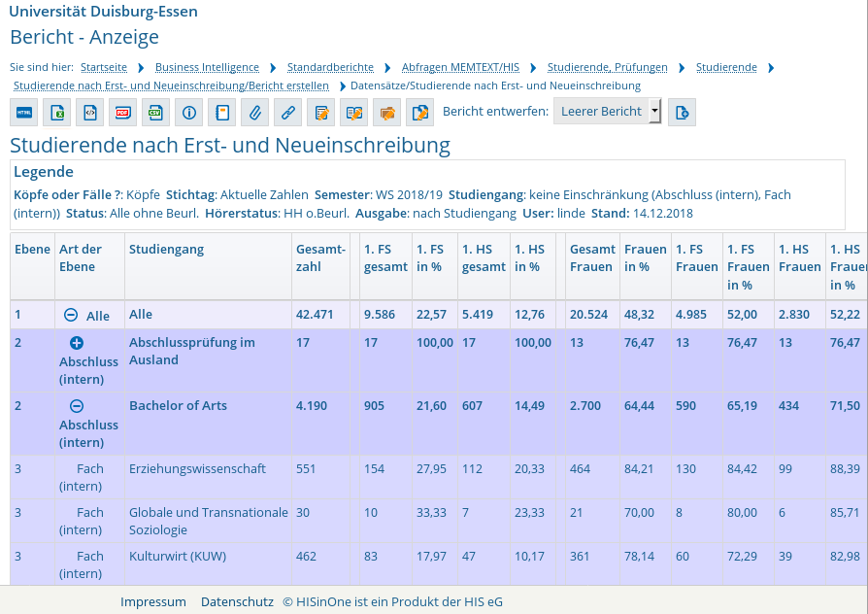
Task: Open Abfragen MEMTEXT/HIS breadcrumb
Action: [460, 67]
